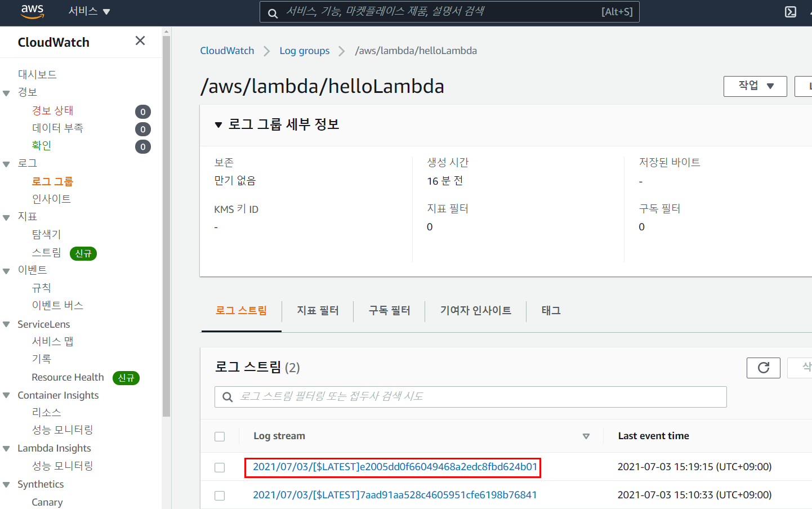Go to Log groups breadcrumb link
The height and width of the screenshot is (509, 812).
pos(305,51)
